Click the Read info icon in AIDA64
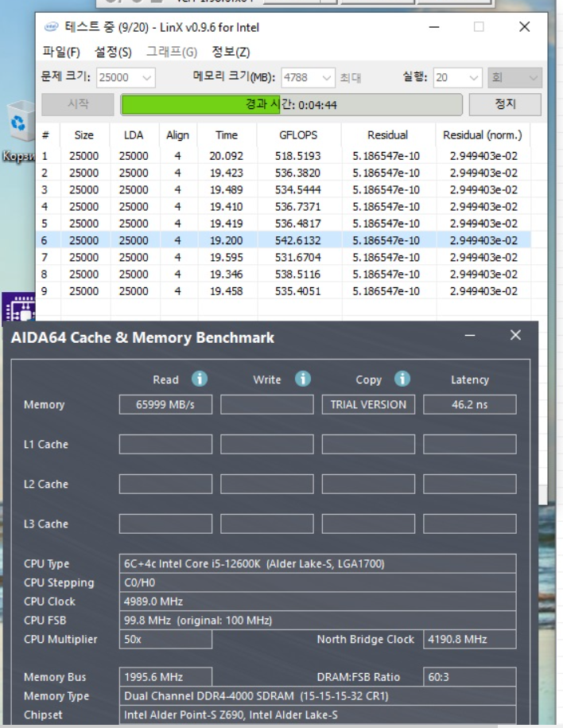563x728 pixels. point(200,379)
